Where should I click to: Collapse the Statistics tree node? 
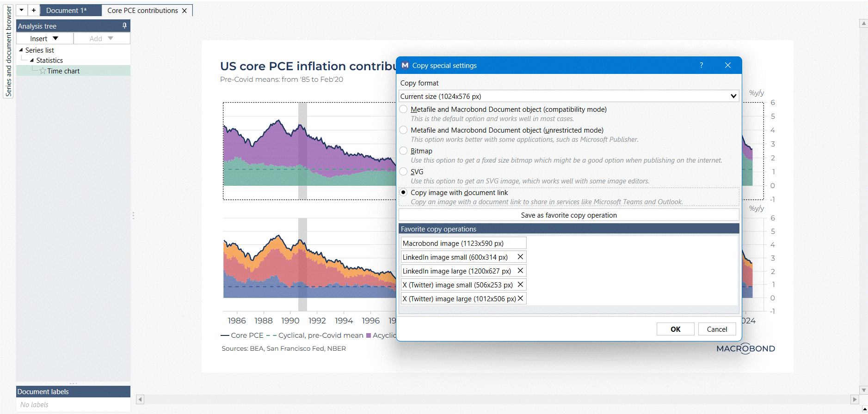[x=32, y=60]
